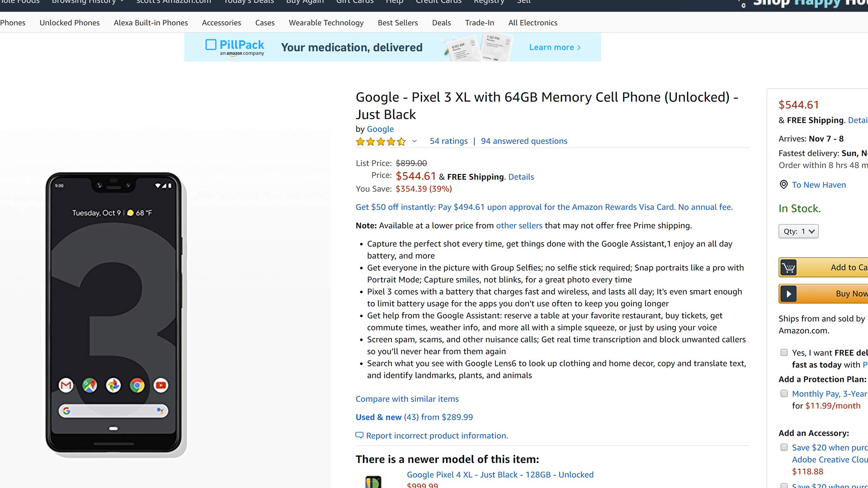Enable the Monthly Pay protection plan checkbox
868x488 pixels.
point(784,394)
